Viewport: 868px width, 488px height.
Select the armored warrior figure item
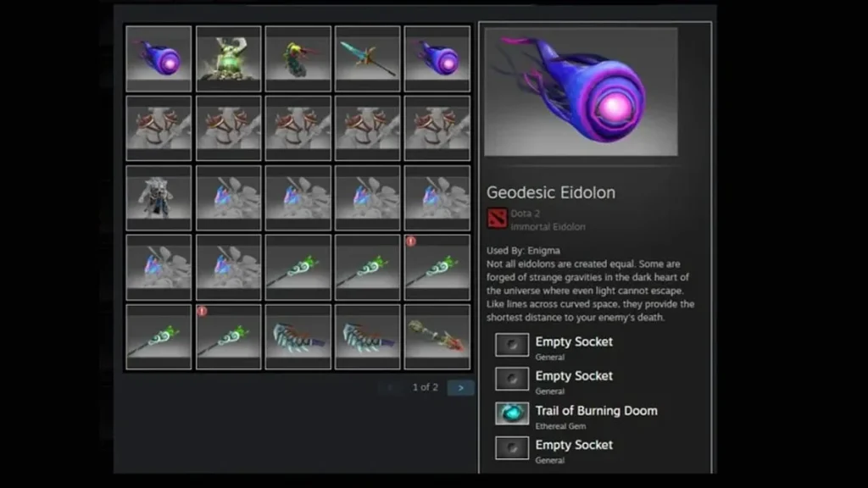tap(159, 197)
